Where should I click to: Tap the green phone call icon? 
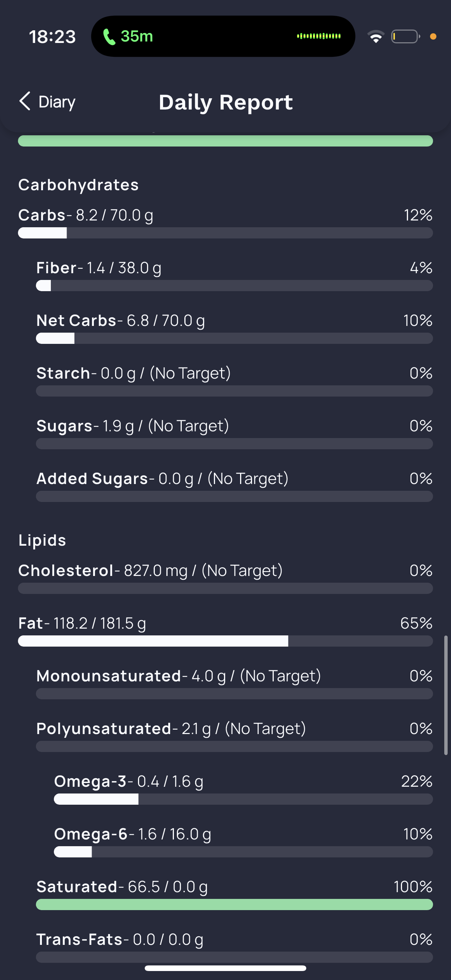tap(109, 37)
